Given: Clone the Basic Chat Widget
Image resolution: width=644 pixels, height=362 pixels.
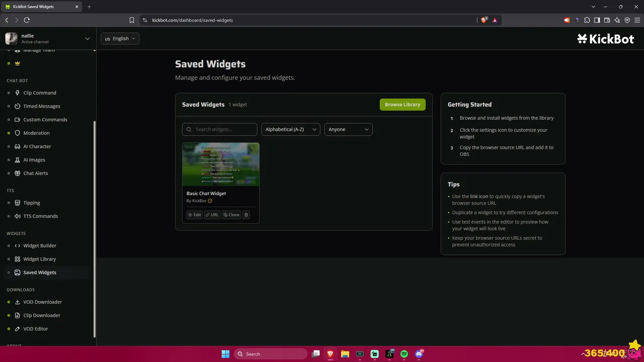Looking at the screenshot, I should click(231, 215).
